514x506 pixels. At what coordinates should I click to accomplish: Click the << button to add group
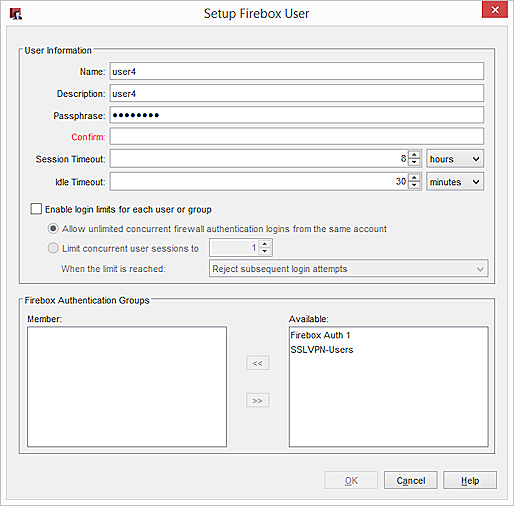257,363
